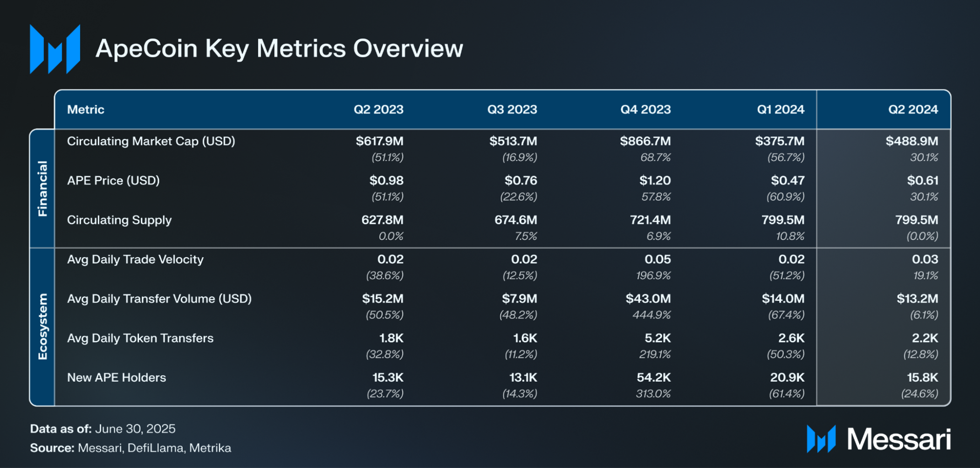Click the Messari logo icon at bottom right
980x468 pixels.
point(821,439)
